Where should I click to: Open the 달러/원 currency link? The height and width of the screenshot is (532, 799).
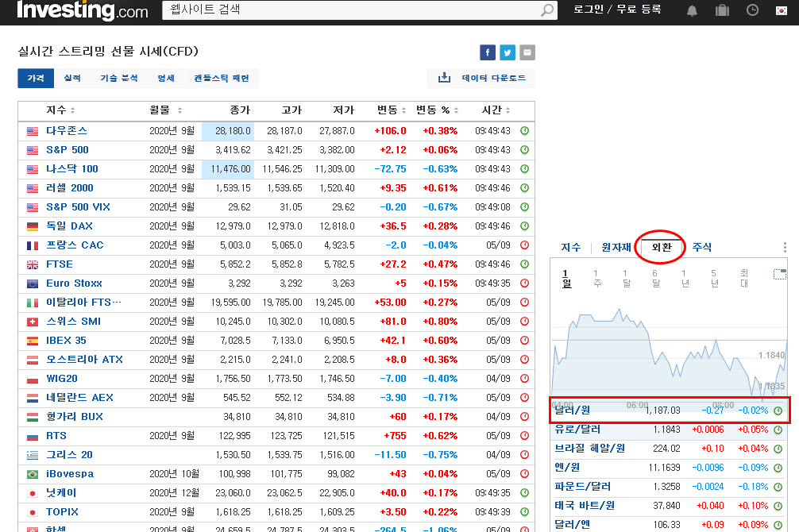click(x=572, y=411)
